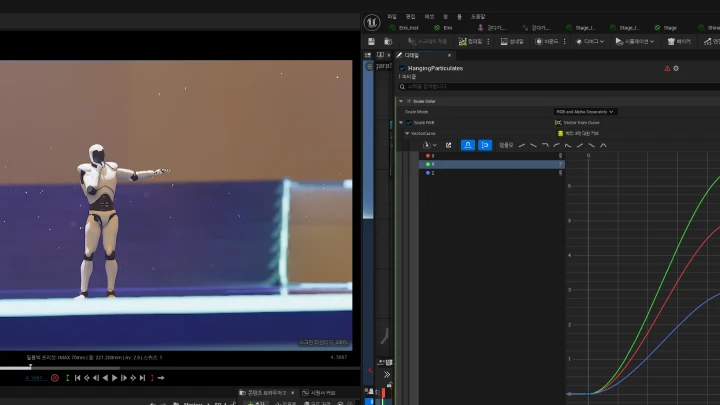Set playback end with red bracket
This screenshot has width=720, height=405.
click(x=152, y=378)
